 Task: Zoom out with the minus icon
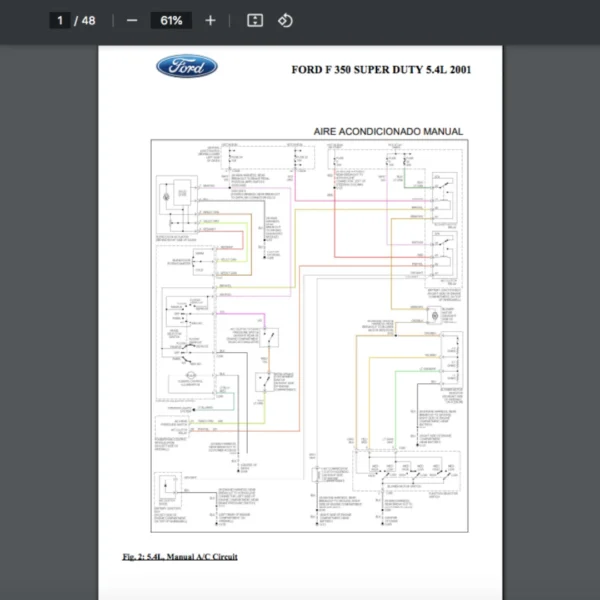point(132,20)
